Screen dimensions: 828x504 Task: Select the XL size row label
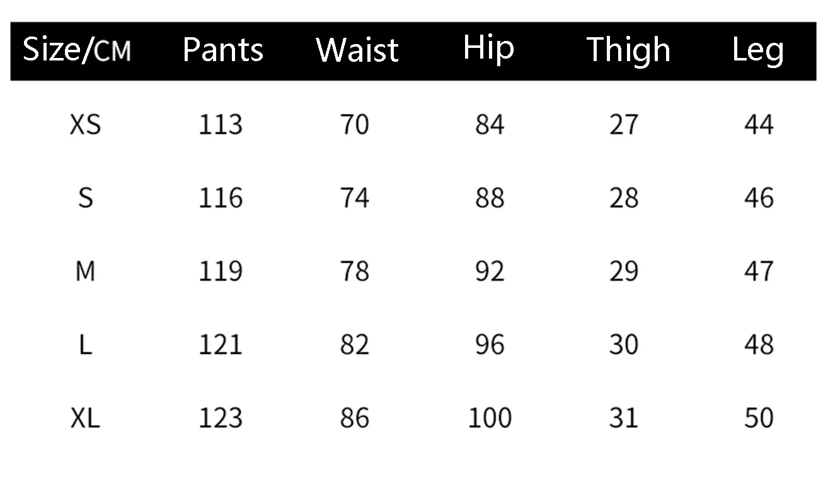coord(85,418)
